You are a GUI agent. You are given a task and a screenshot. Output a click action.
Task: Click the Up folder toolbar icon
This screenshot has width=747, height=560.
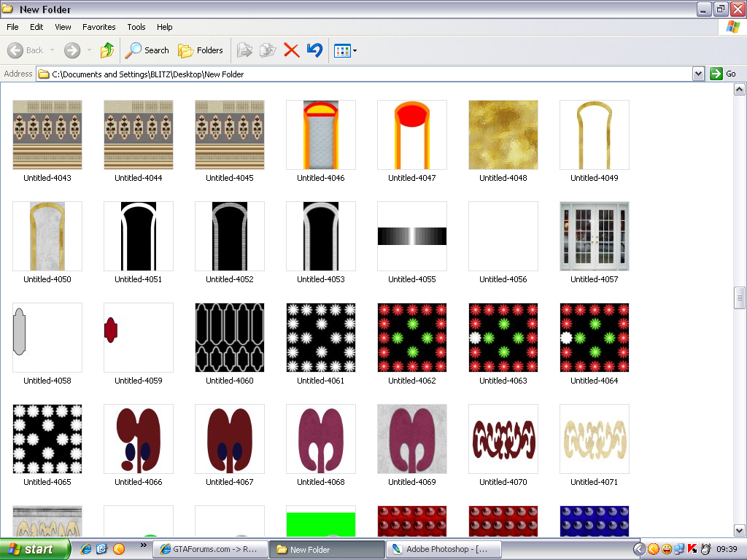pos(107,50)
